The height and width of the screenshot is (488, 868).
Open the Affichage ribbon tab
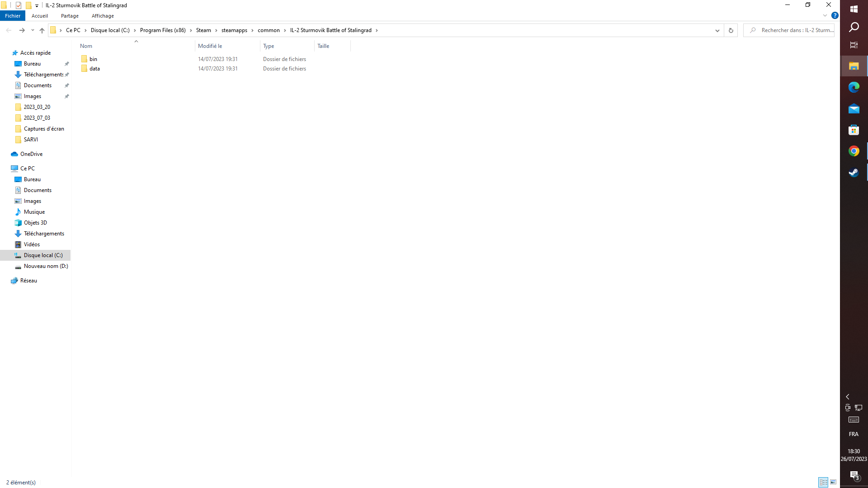click(103, 16)
